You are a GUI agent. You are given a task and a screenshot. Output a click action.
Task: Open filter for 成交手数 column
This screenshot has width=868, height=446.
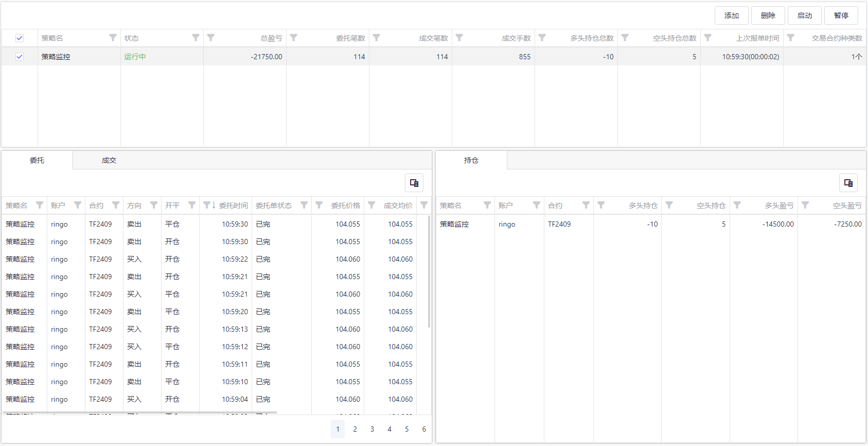[x=459, y=38]
